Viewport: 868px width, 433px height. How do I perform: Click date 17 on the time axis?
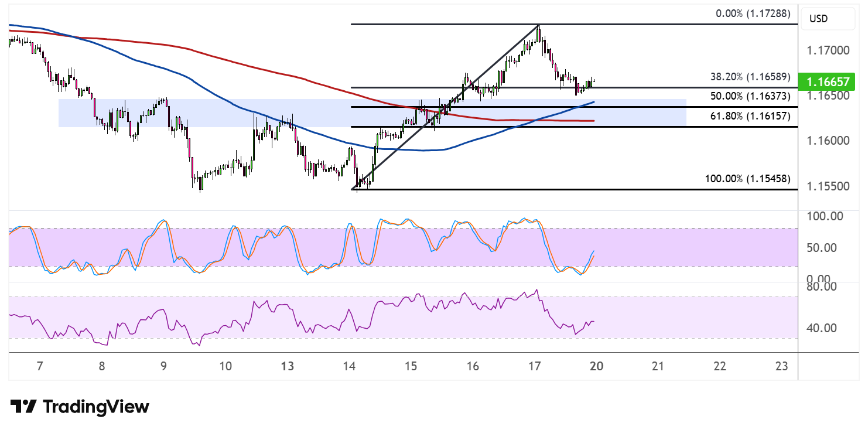click(534, 367)
